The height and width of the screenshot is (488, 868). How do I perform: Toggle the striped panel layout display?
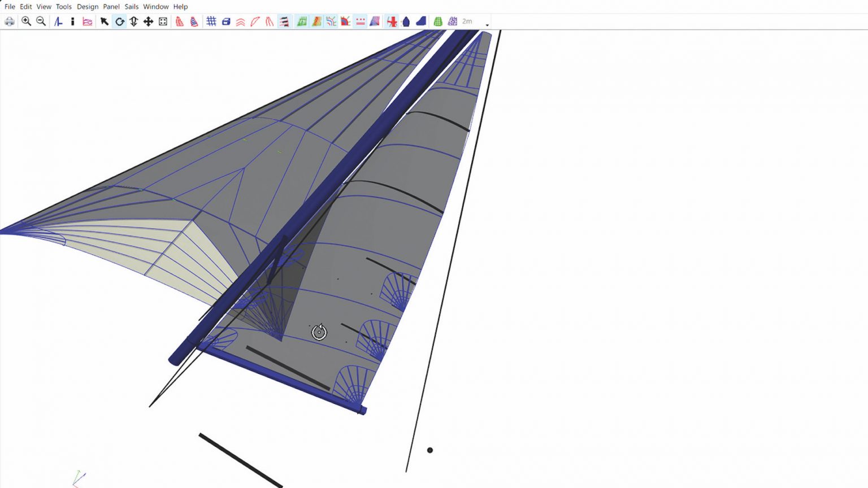coord(285,21)
